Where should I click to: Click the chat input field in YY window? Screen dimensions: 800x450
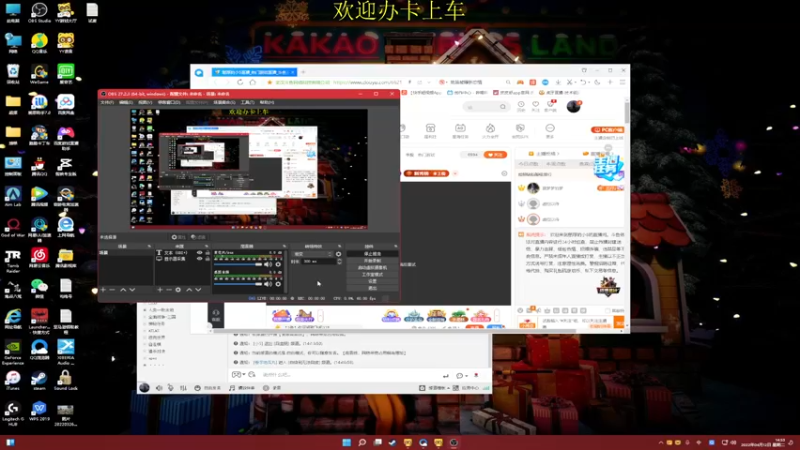[x=349, y=375]
